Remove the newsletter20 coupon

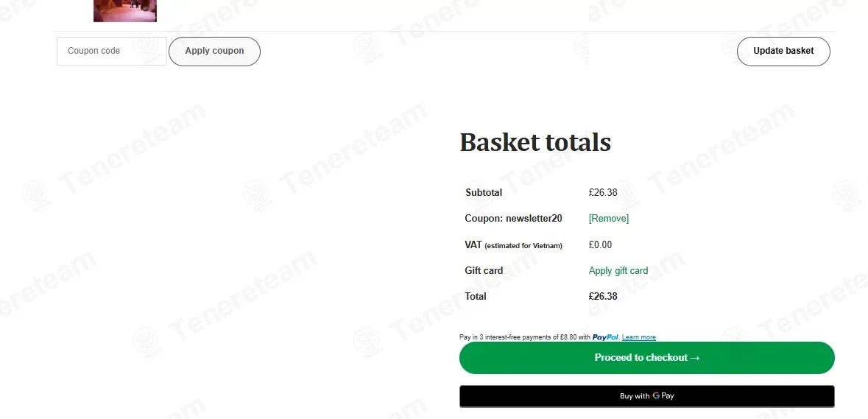[x=609, y=218]
